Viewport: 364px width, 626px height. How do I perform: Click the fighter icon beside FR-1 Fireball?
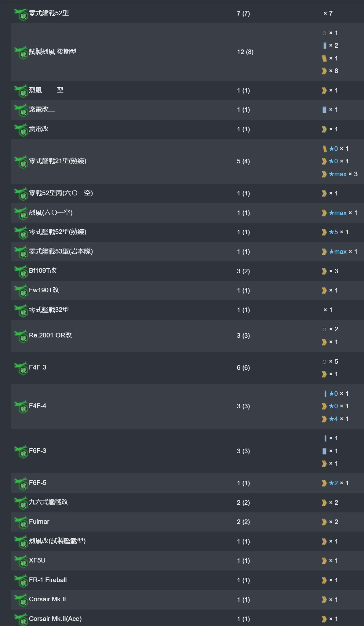(21, 581)
